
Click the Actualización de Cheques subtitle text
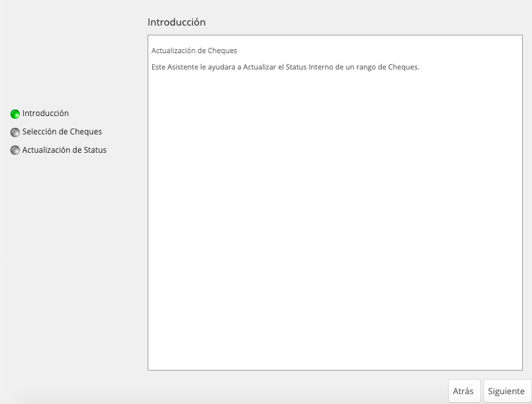coord(194,51)
